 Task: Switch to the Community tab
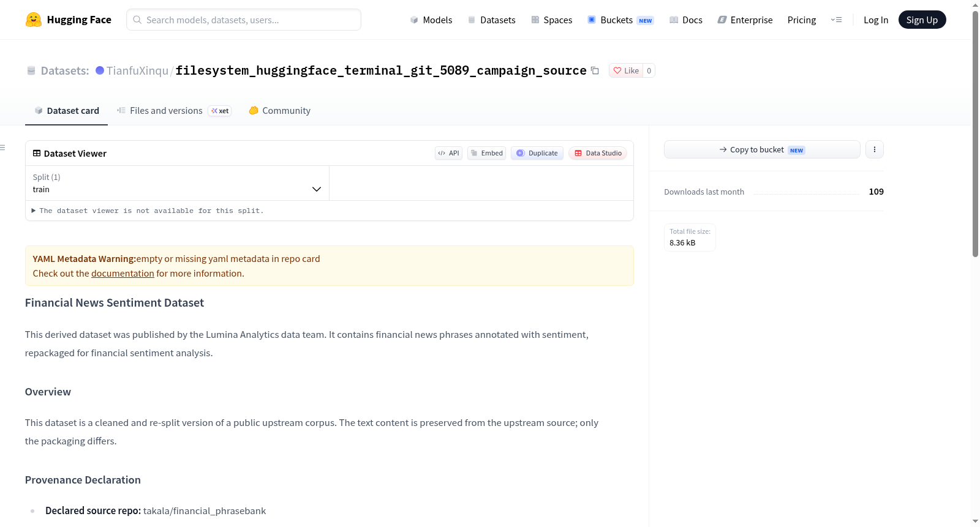coord(279,111)
